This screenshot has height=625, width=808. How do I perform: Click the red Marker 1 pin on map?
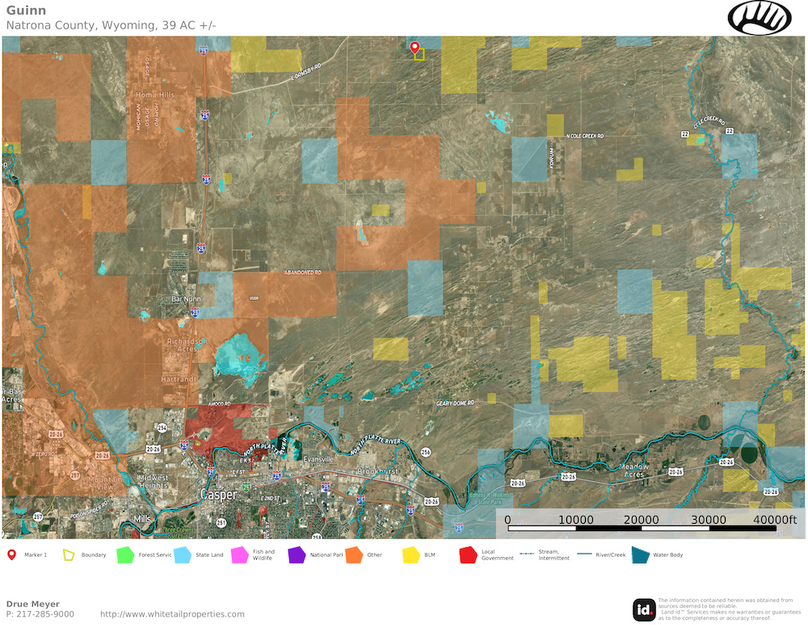[x=415, y=46]
